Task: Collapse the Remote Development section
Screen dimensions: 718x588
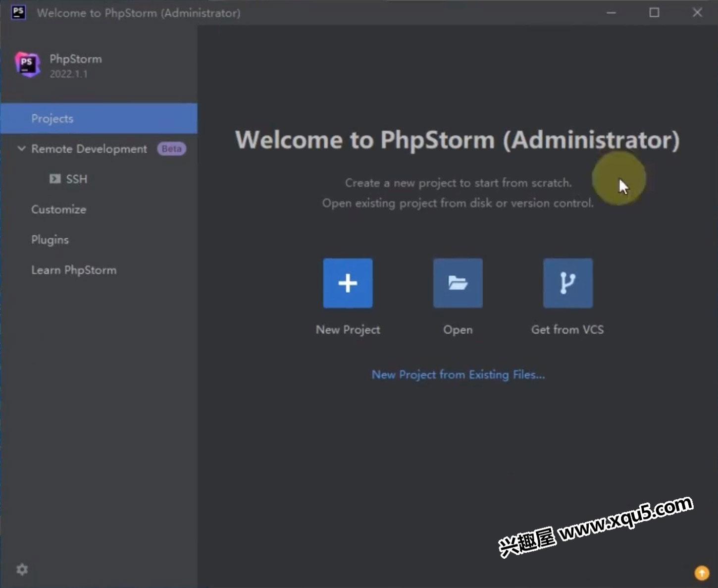Action: [x=21, y=149]
